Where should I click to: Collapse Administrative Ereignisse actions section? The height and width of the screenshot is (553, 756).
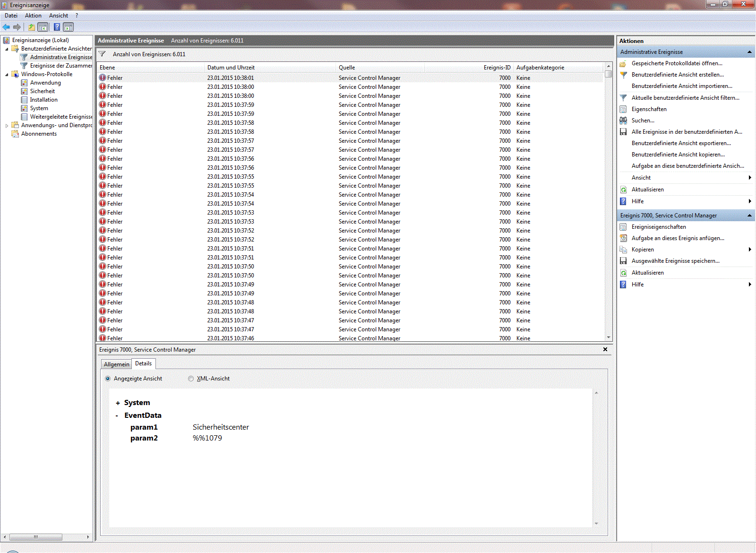pos(749,52)
